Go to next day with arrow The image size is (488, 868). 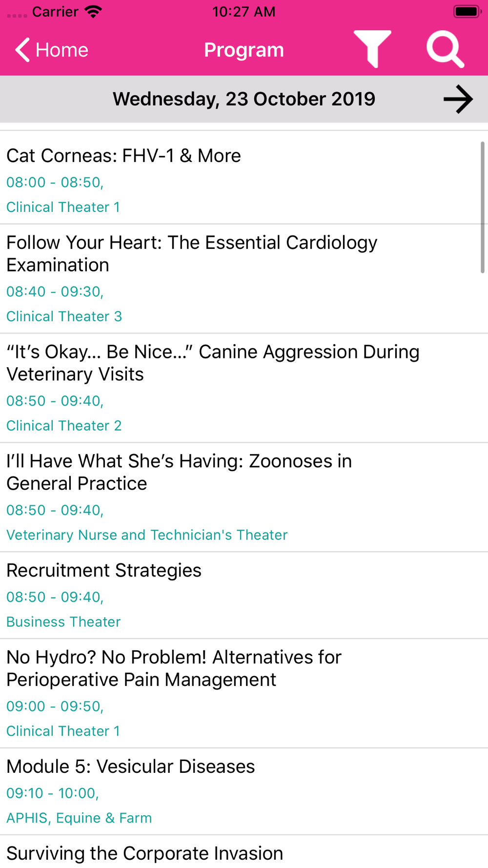tap(458, 99)
